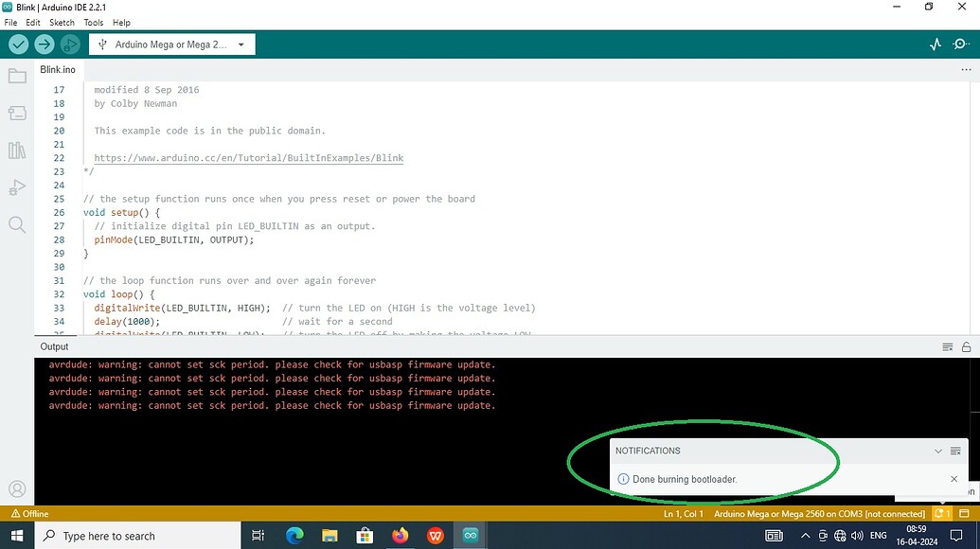Toggle bottom panel icon in status bar

(x=964, y=513)
